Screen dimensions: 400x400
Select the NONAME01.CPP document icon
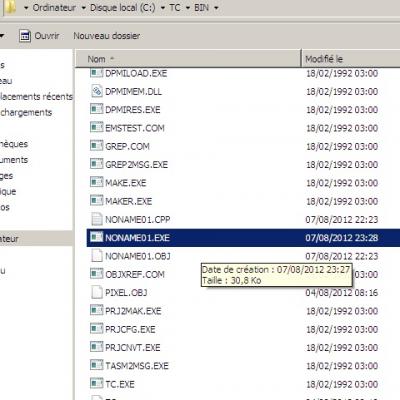97,219
